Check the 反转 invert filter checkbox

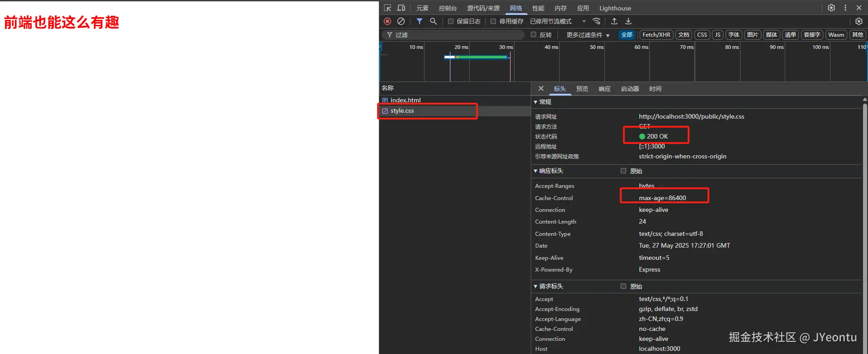[533, 34]
